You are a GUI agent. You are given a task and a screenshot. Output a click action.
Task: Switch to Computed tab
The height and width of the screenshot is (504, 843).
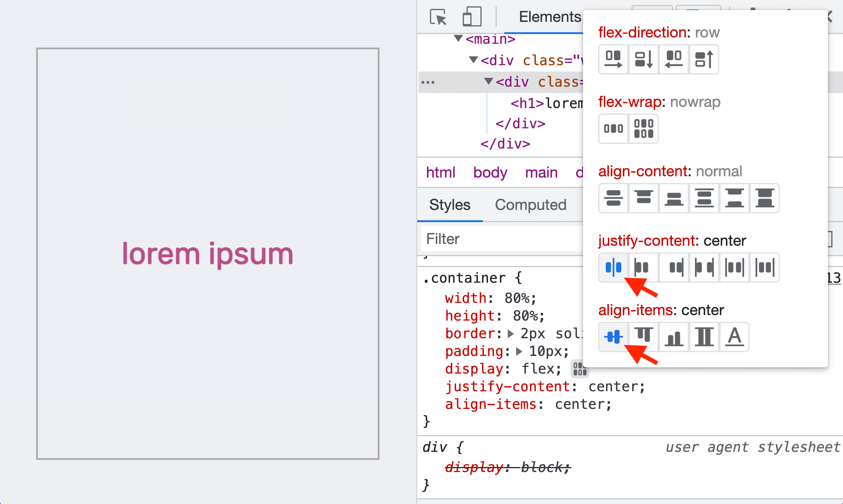[530, 204]
